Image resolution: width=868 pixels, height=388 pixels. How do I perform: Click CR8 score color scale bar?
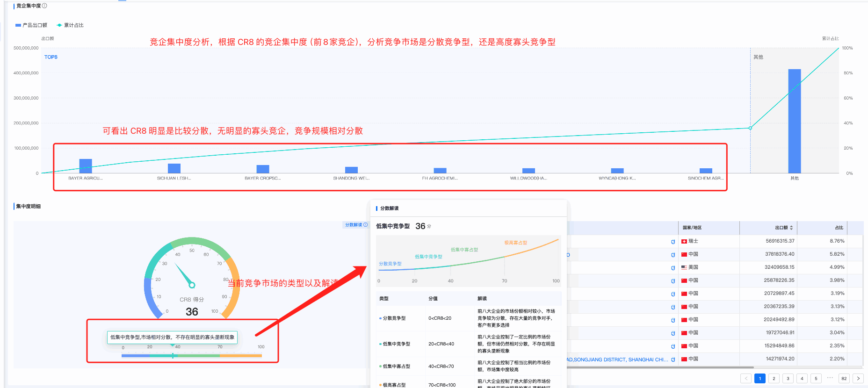coord(191,356)
